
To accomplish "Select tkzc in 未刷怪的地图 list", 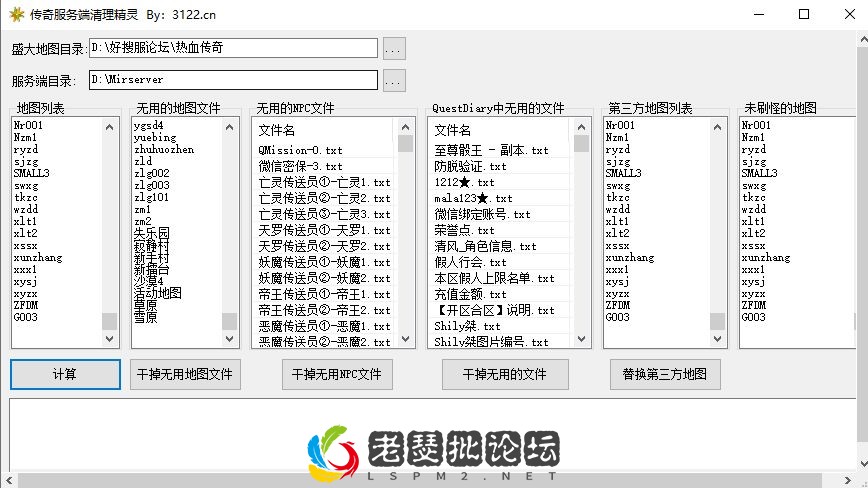I will [x=754, y=197].
